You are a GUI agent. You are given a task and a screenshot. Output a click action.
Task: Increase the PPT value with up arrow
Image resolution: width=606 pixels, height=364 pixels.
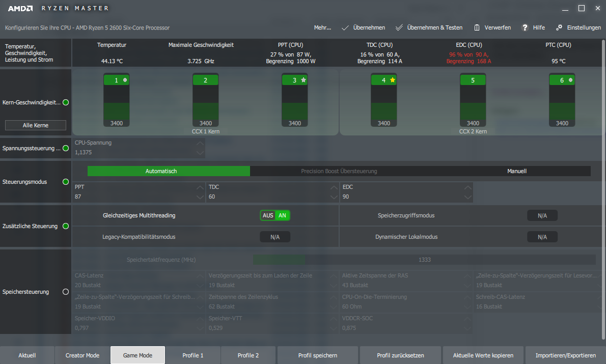(x=200, y=187)
